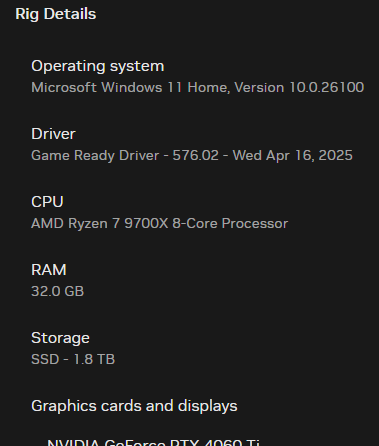Click the word displays in the section label
The width and height of the screenshot is (379, 446).
(x=207, y=406)
